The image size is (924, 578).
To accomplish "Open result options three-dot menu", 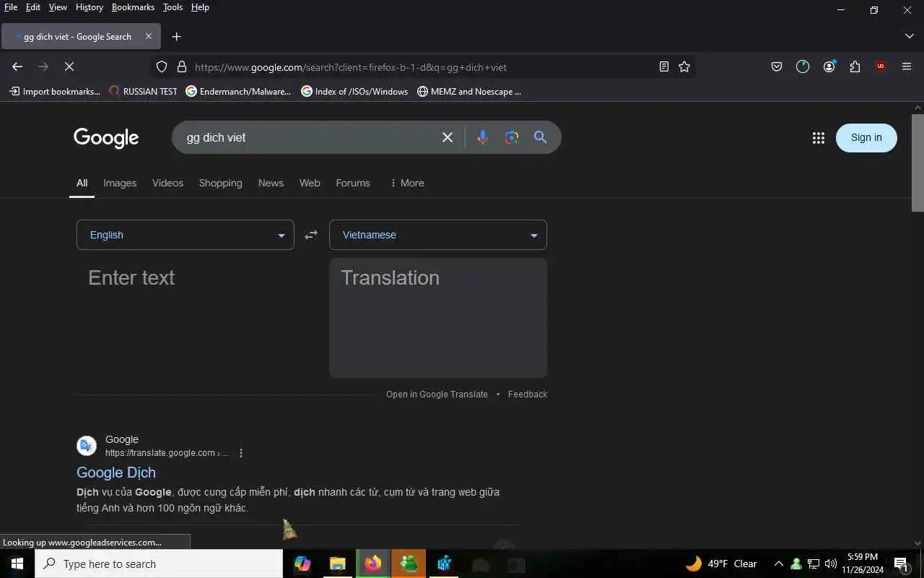I will tap(241, 453).
